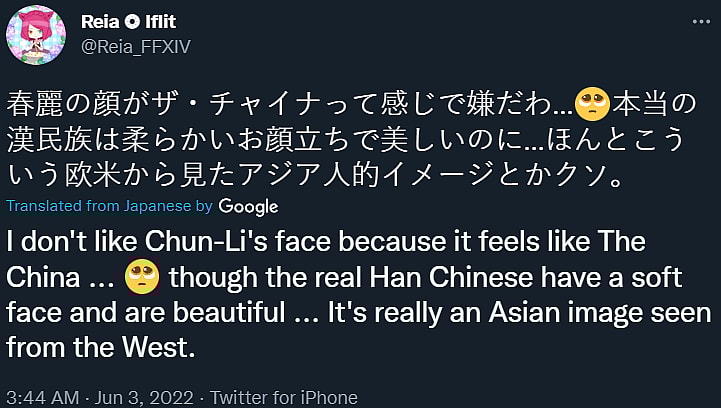Click the Translated from Japanese by label
Screen dimensions: 721x408
108,206
